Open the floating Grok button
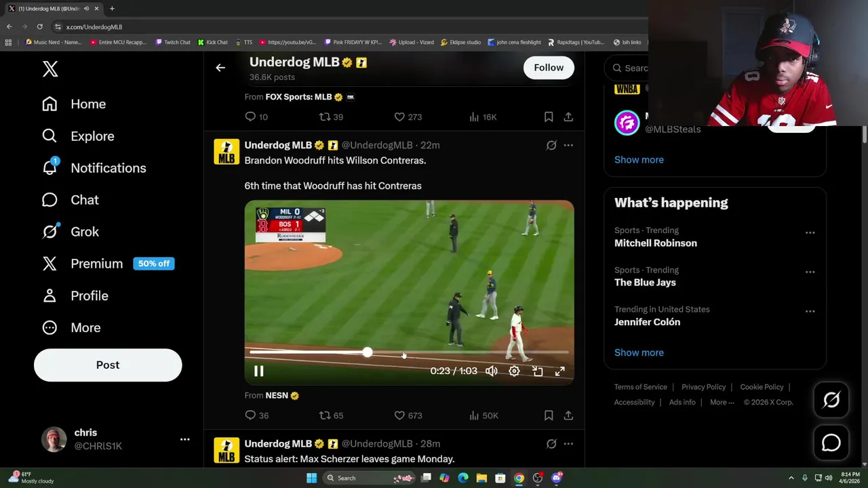The width and height of the screenshot is (868, 488). [x=831, y=401]
